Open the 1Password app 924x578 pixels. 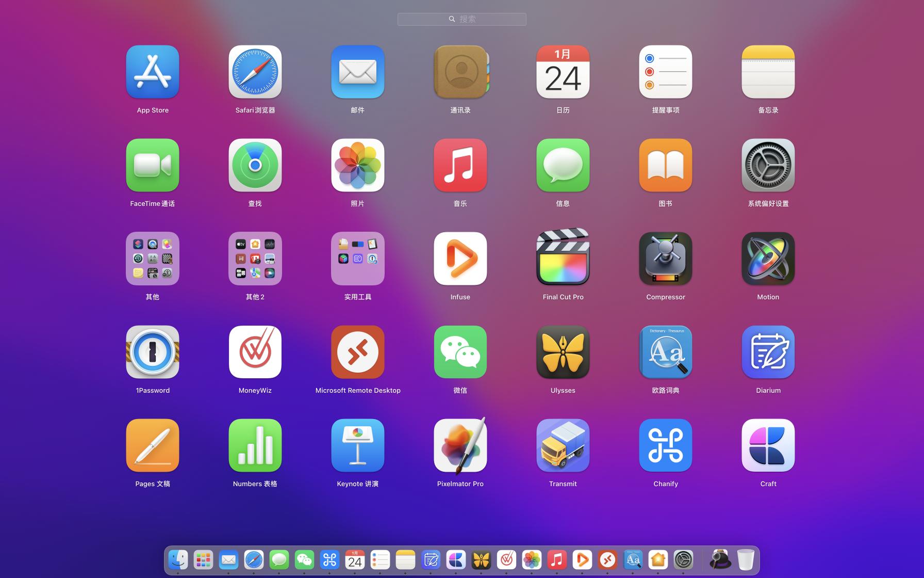point(153,352)
